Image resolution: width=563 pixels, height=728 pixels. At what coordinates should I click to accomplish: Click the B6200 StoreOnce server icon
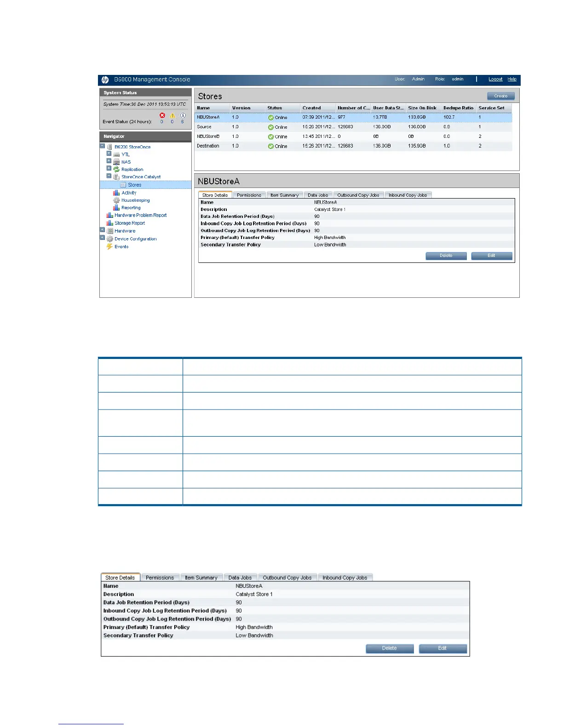pyautogui.click(x=109, y=147)
